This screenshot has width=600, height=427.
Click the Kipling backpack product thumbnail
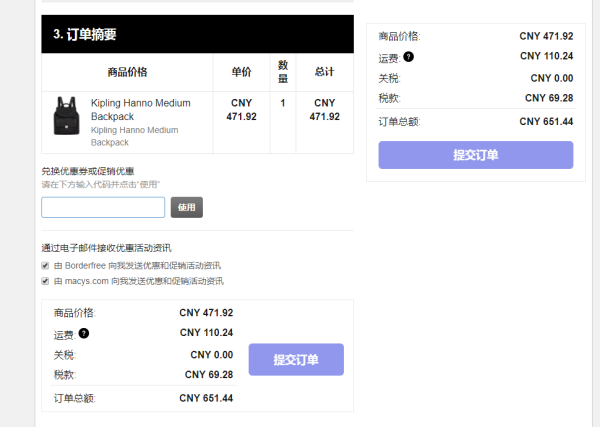coord(67,116)
